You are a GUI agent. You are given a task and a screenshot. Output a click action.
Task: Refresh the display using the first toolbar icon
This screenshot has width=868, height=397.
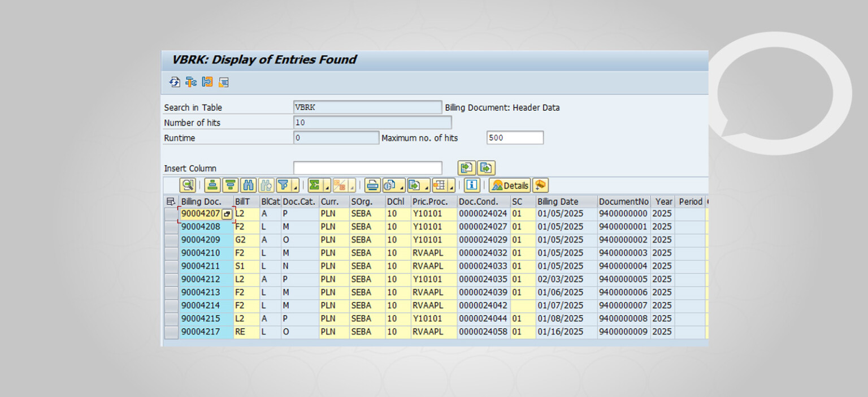(x=174, y=82)
